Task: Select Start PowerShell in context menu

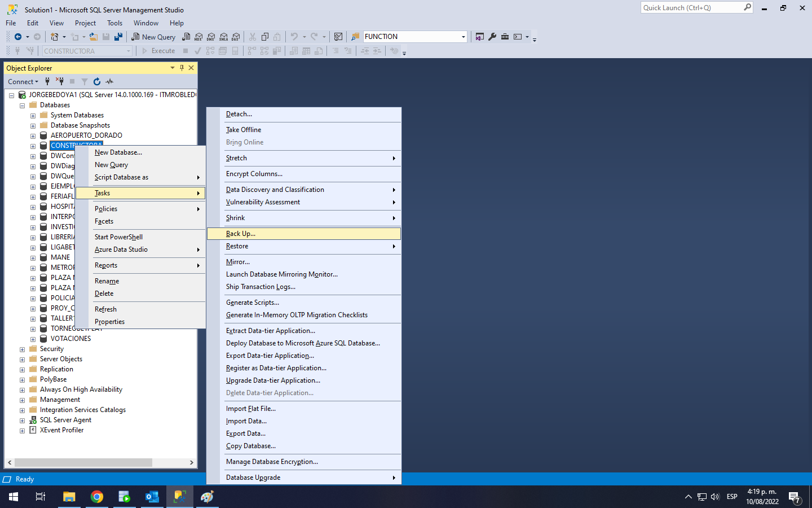Action: [x=140, y=237]
